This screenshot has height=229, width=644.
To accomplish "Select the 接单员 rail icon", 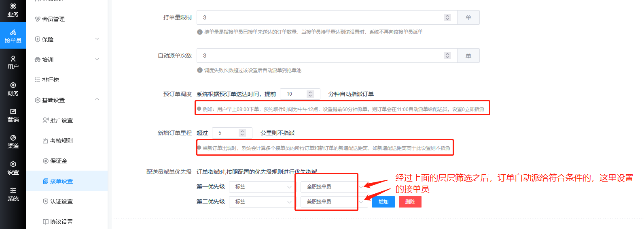I will 13,36.
